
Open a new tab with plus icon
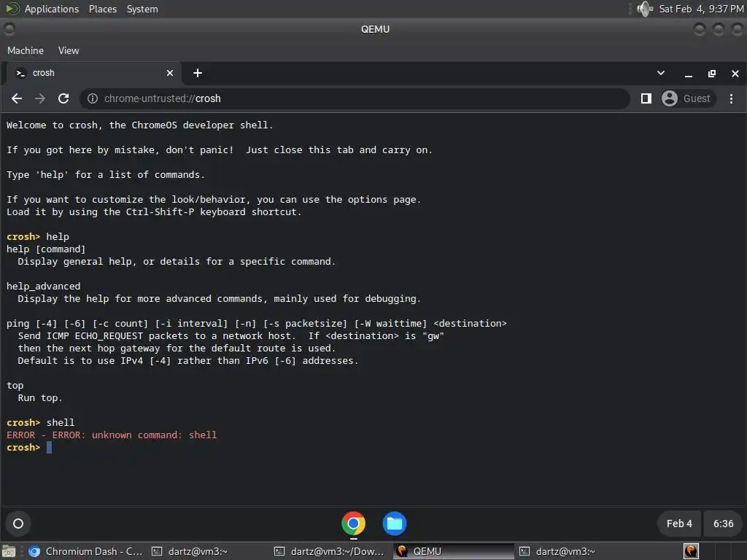[x=198, y=73]
